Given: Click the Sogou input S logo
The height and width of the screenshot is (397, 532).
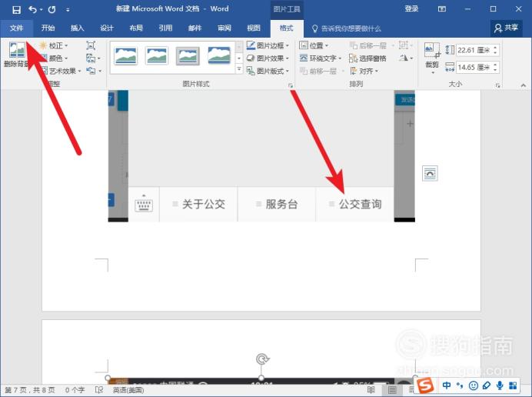Looking at the screenshot, I should coord(425,385).
